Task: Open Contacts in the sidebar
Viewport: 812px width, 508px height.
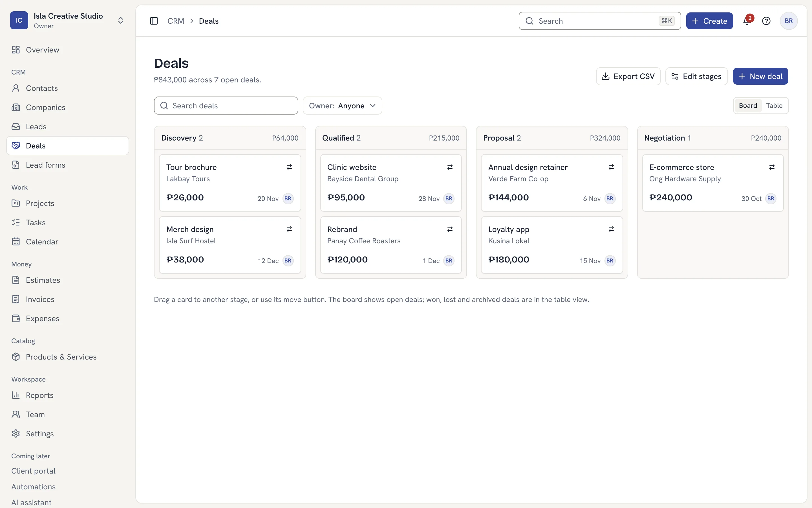Action: [x=67, y=88]
